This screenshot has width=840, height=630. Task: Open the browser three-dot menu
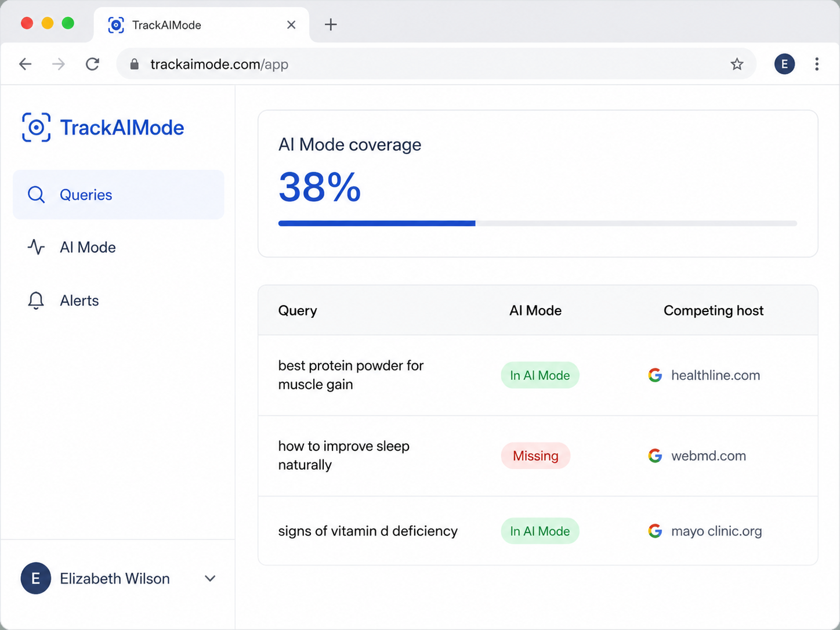pyautogui.click(x=817, y=64)
